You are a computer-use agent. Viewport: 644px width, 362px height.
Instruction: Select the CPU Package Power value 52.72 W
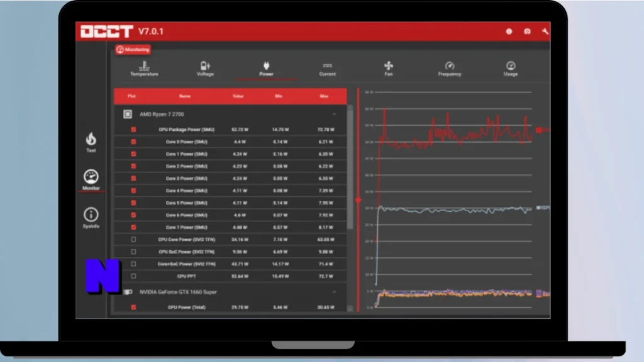pos(240,129)
